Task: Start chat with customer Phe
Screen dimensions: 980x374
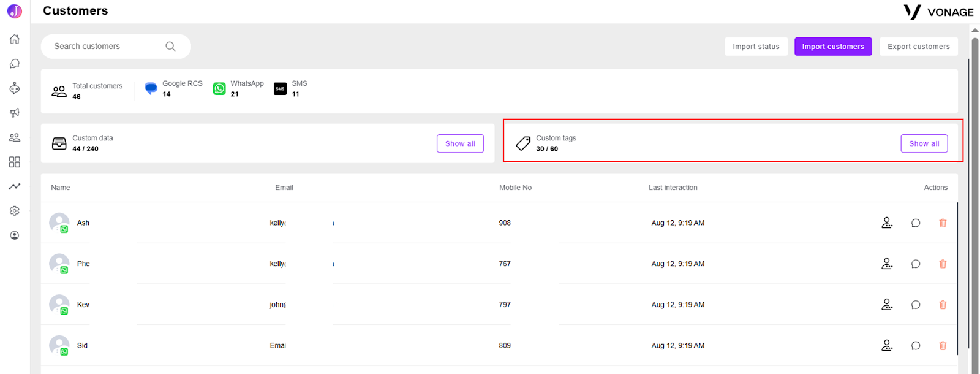Action: (916, 264)
